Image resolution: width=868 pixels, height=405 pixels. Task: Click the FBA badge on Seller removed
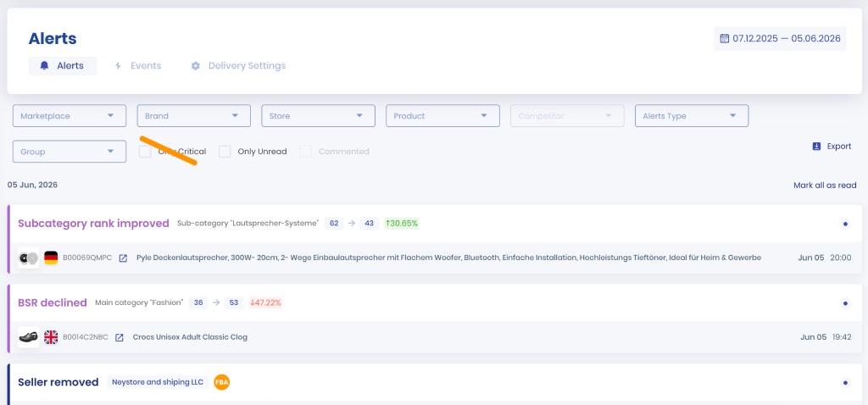tap(221, 382)
